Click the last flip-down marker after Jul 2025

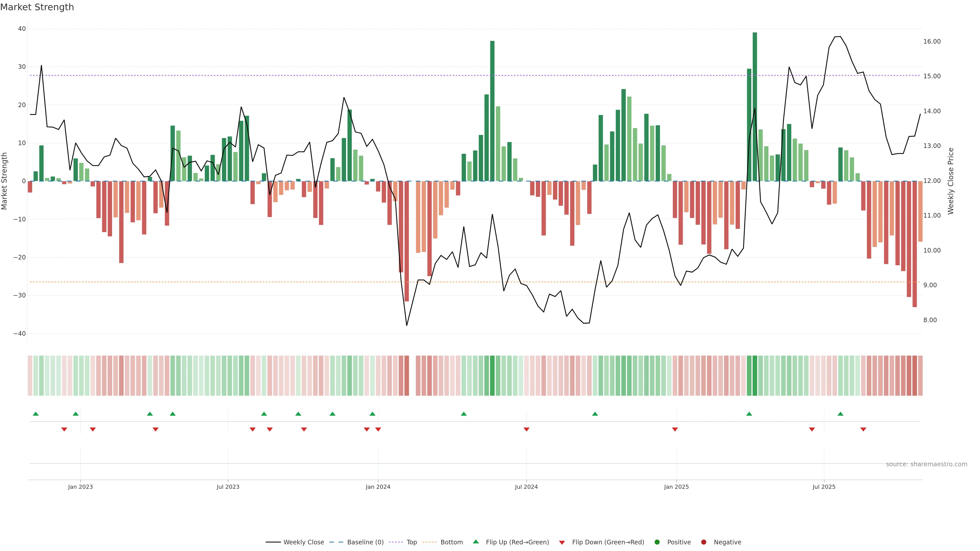[863, 429]
